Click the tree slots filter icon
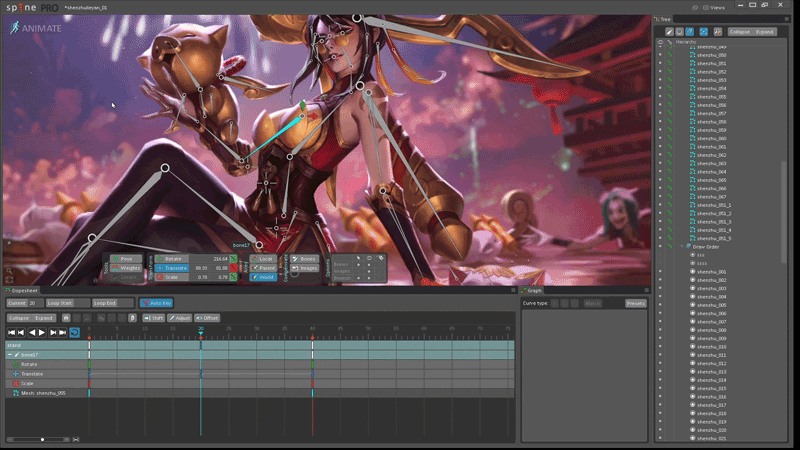Screen dimensions: 800x450 tap(679, 32)
